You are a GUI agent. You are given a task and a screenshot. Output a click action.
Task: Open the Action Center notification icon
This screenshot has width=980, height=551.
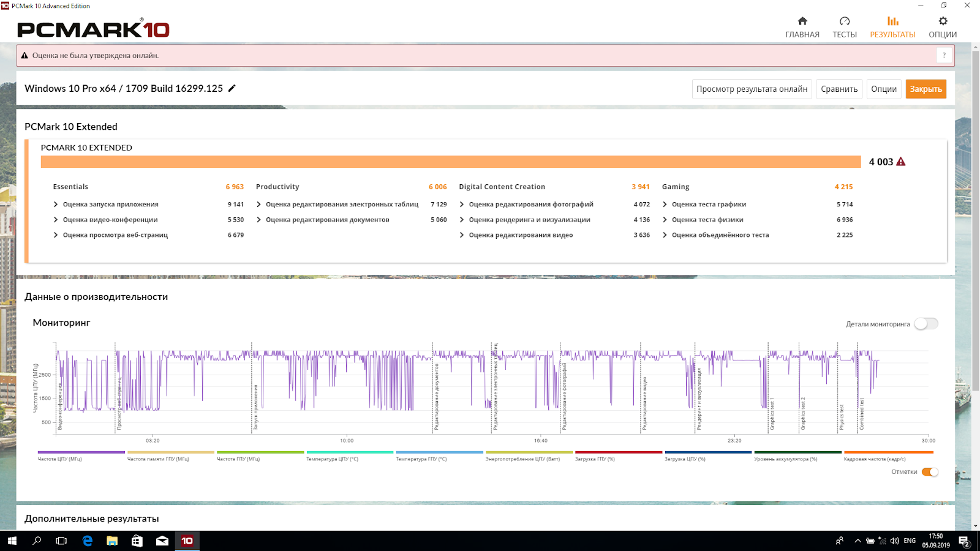(x=964, y=541)
